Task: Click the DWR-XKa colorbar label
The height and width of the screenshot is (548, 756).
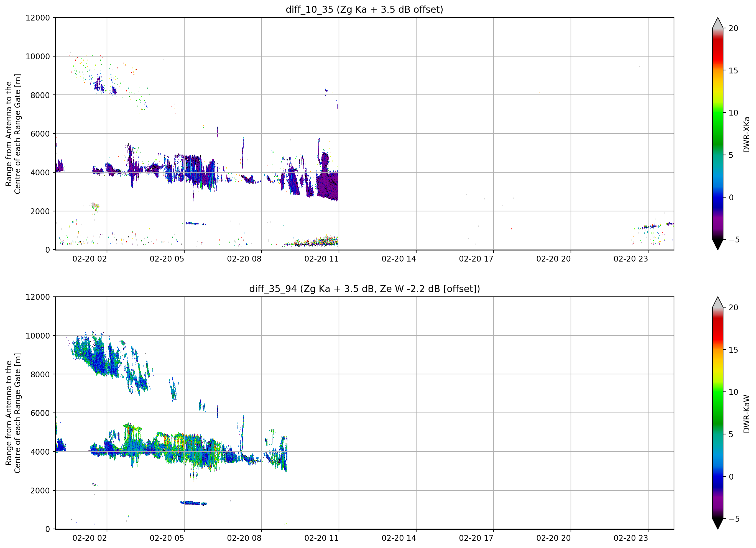Action: click(x=747, y=134)
